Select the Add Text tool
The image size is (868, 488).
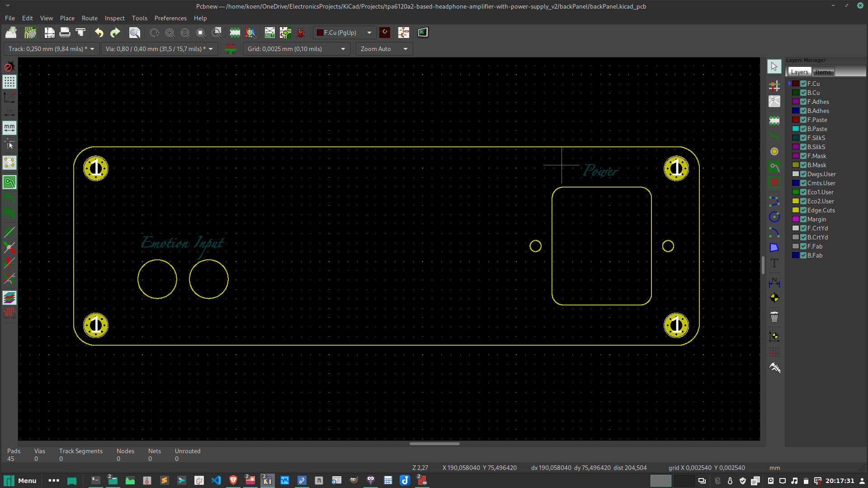774,263
